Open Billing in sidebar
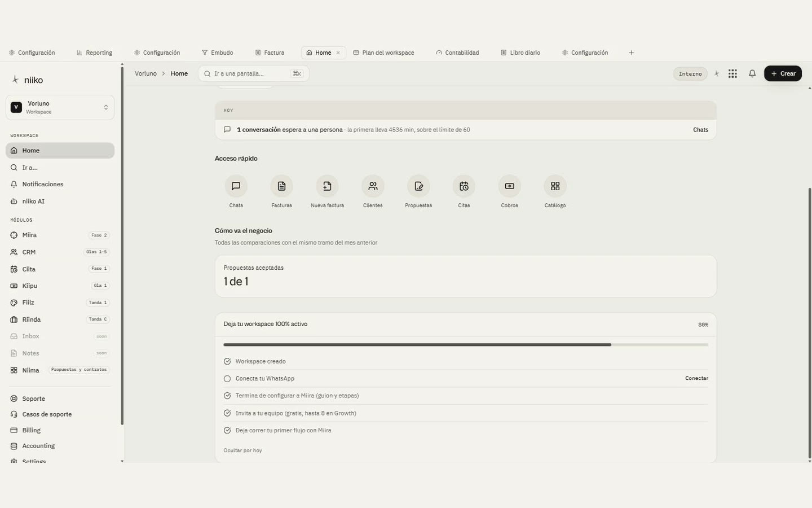The height and width of the screenshot is (508, 812). click(x=60, y=430)
